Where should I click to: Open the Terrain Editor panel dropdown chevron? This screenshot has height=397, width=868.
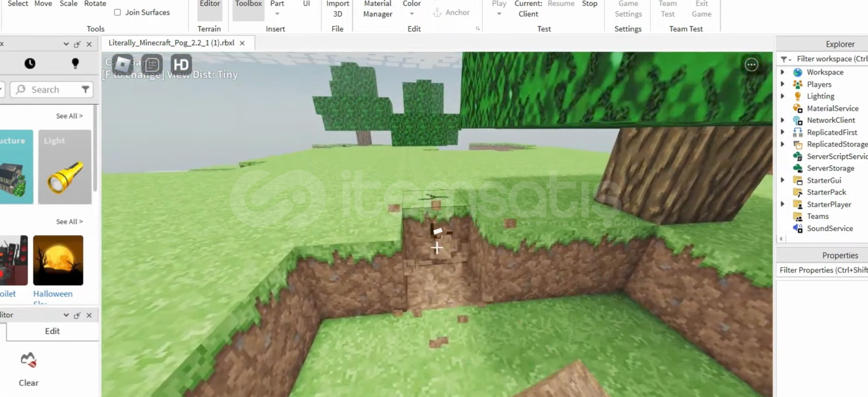(x=66, y=315)
